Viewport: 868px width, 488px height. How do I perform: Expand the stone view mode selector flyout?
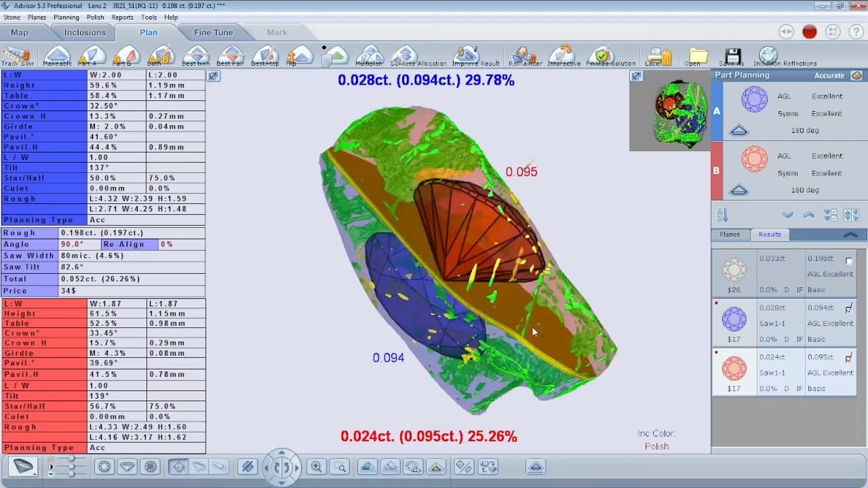pyautogui.click(x=23, y=466)
